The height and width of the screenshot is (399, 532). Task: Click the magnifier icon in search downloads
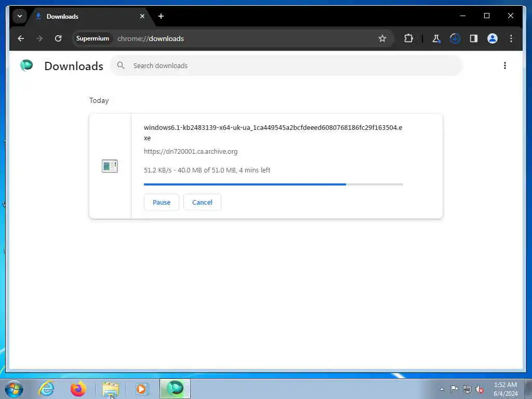pyautogui.click(x=121, y=65)
